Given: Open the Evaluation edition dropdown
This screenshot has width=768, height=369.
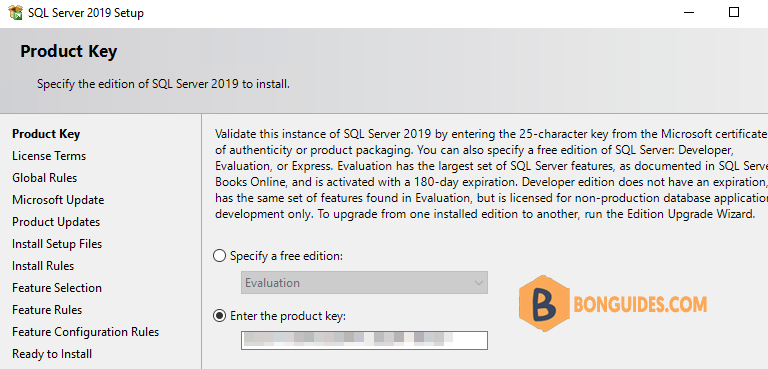Looking at the screenshot, I should click(x=364, y=283).
